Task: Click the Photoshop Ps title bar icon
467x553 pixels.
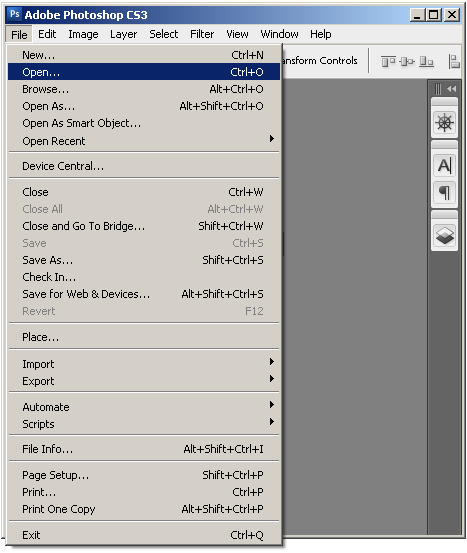Action: tap(15, 14)
